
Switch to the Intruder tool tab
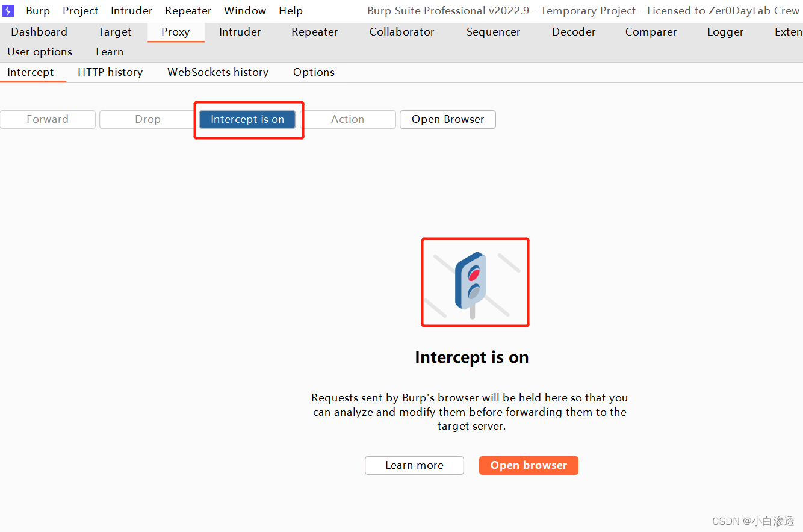(x=240, y=32)
